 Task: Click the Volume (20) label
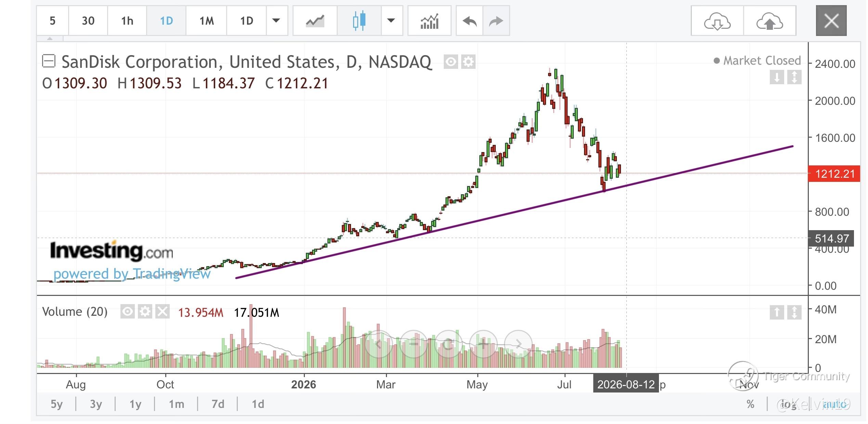[75, 312]
